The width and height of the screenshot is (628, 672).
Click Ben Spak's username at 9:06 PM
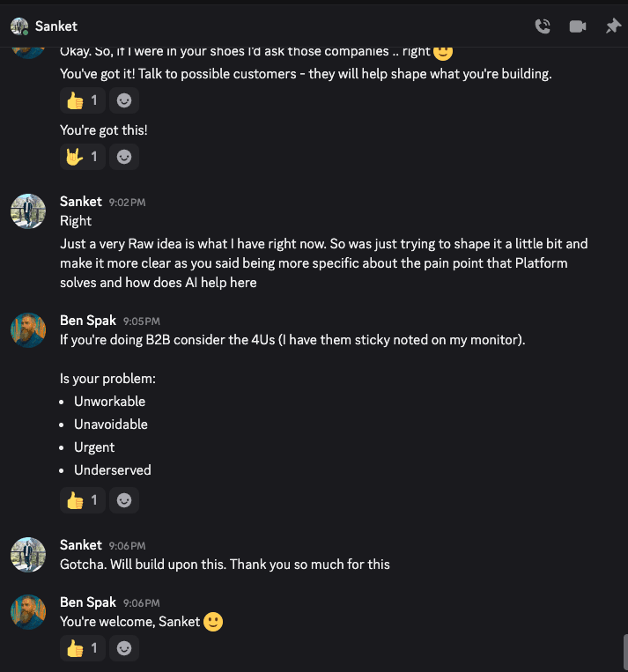[88, 602]
